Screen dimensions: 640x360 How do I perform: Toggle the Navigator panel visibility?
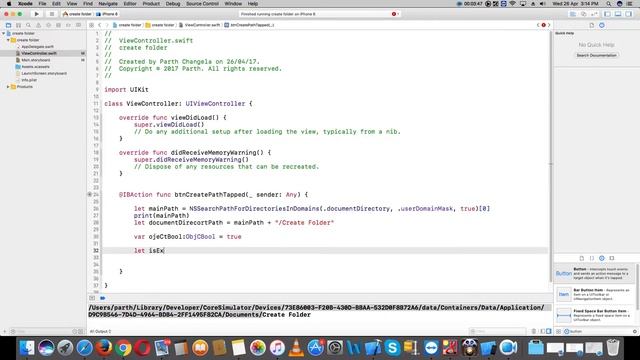[607, 14]
